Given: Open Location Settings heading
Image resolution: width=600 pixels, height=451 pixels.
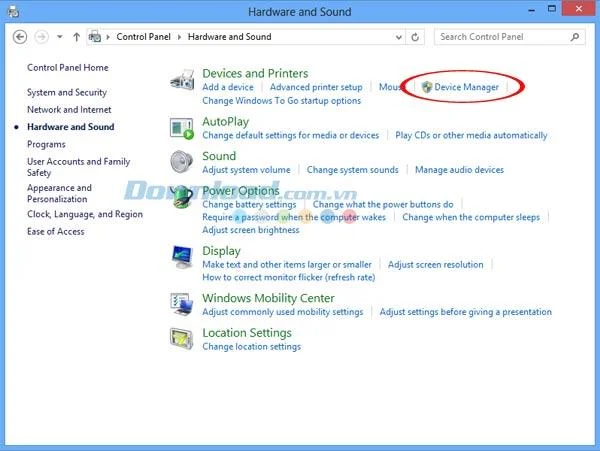Looking at the screenshot, I should tap(247, 333).
